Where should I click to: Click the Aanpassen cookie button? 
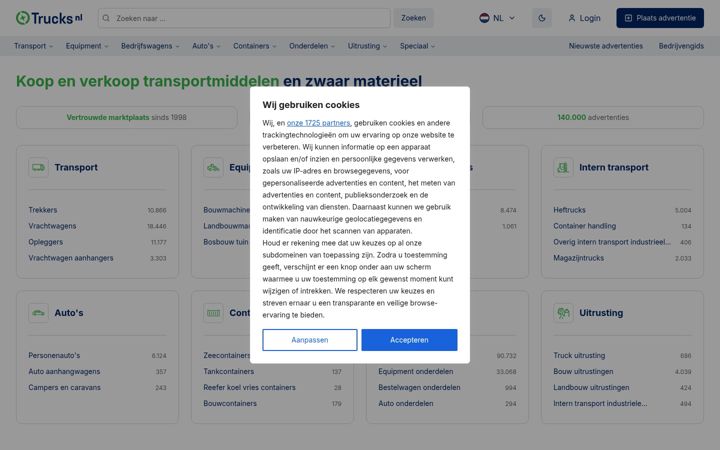click(309, 340)
